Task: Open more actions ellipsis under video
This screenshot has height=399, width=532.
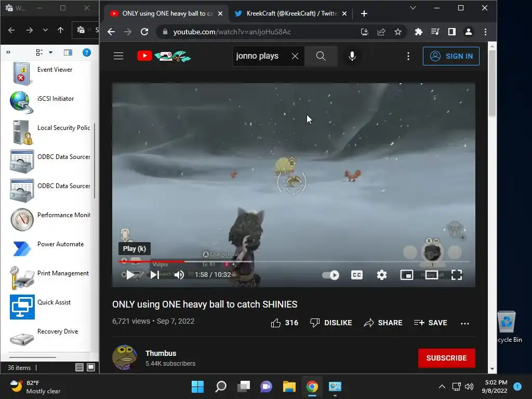Action: pos(465,323)
